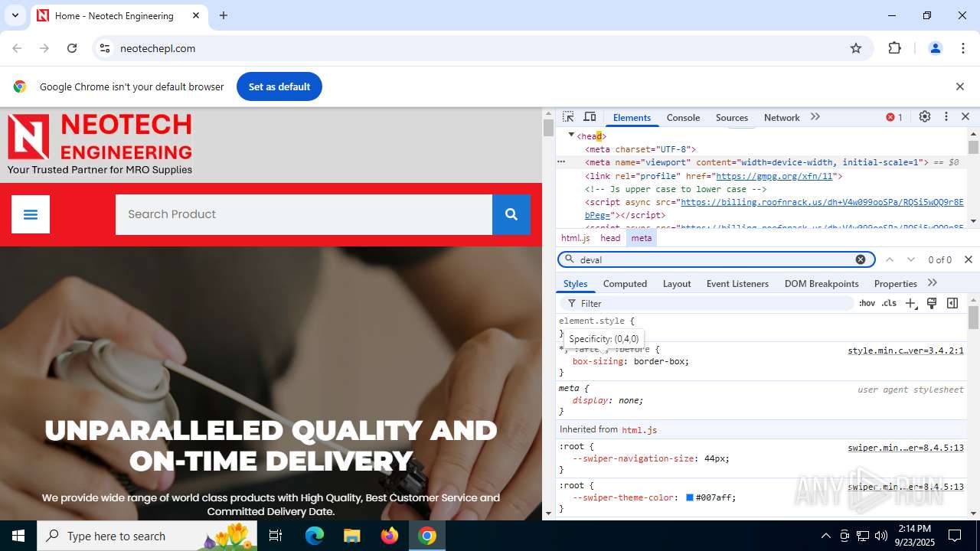Screen dimensions: 980x551
Task: Toggle the :hov element state panel
Action: point(867,303)
